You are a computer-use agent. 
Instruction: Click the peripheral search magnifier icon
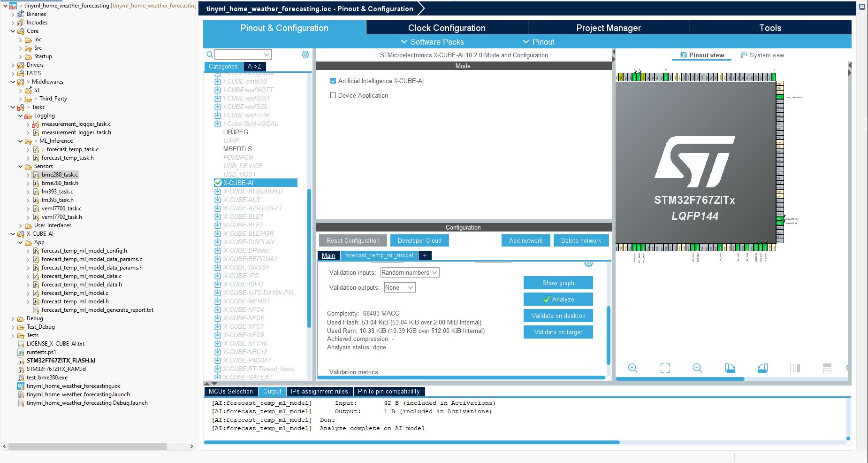click(x=210, y=54)
